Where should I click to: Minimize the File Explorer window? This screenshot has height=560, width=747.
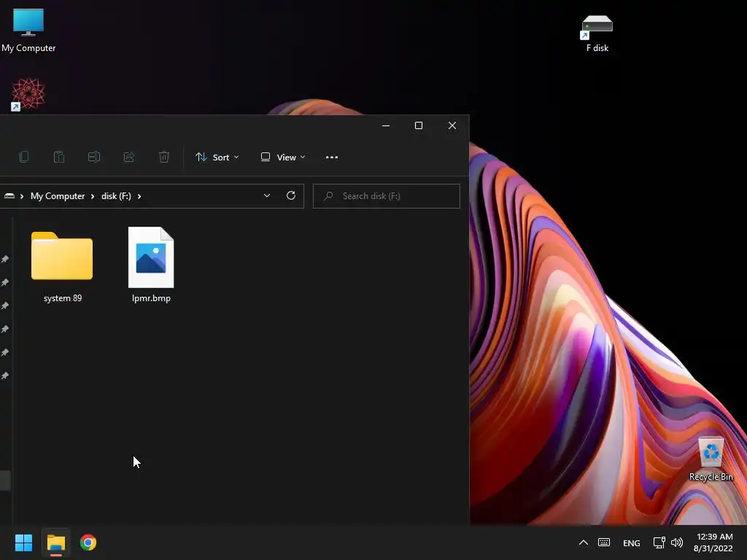tap(386, 125)
